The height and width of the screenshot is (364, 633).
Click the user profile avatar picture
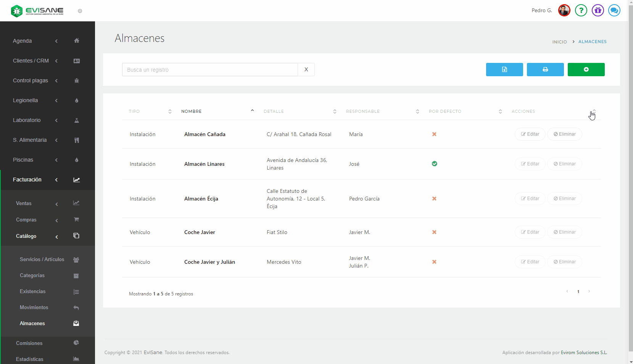564,10
